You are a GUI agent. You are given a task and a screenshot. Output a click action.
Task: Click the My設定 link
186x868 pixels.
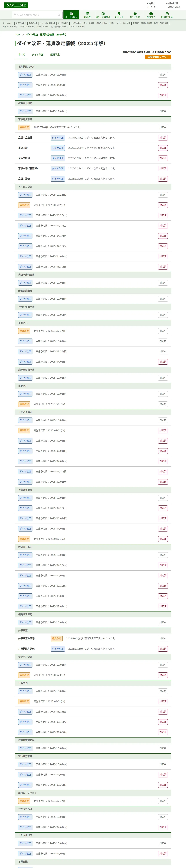pyautogui.click(x=152, y=3)
